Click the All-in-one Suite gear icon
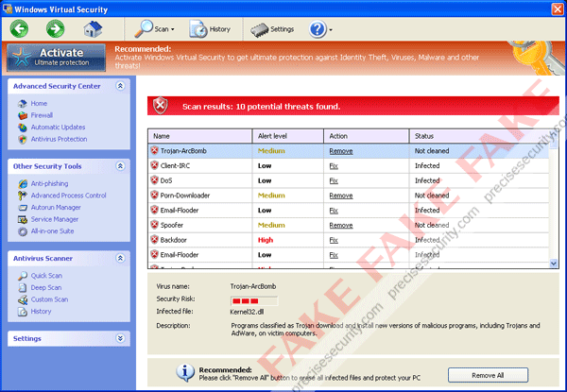 pos(23,231)
